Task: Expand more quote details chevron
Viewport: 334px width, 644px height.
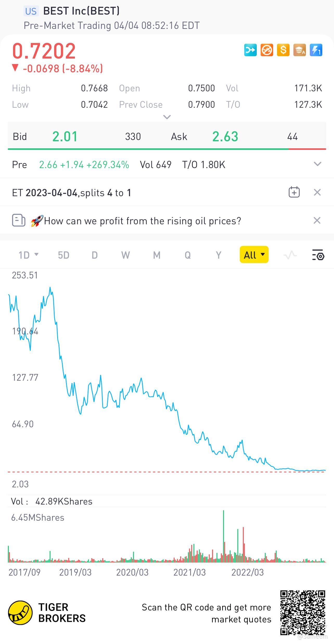Action: [x=167, y=117]
